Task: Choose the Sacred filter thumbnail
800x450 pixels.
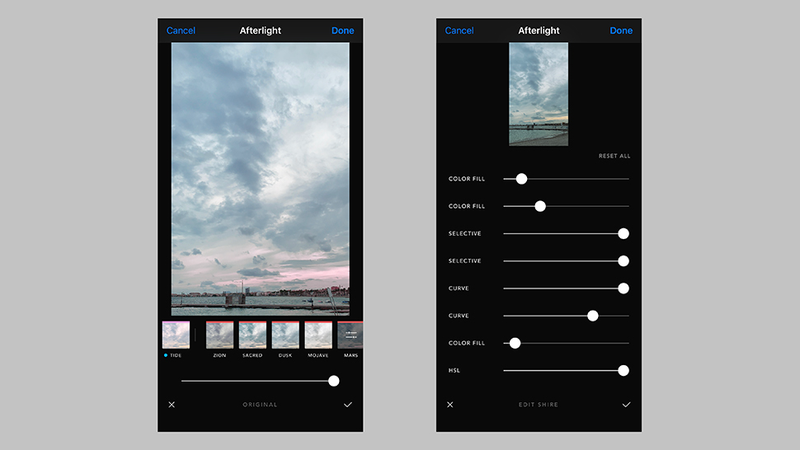Action: 253,335
